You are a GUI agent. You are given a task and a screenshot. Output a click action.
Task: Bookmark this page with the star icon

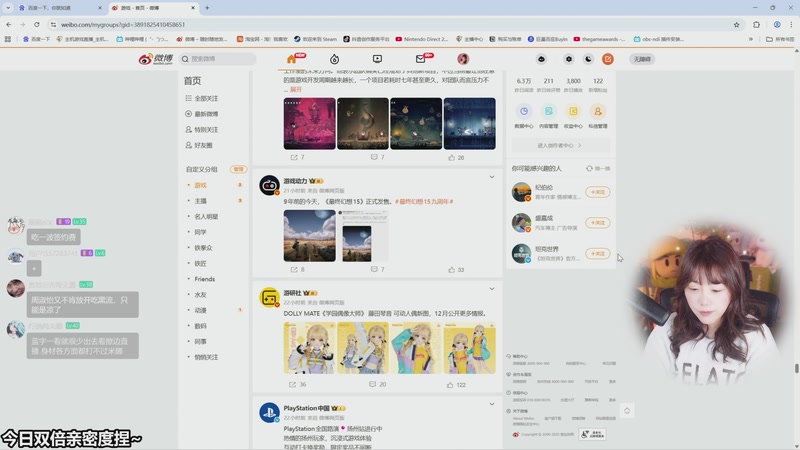tap(736, 24)
